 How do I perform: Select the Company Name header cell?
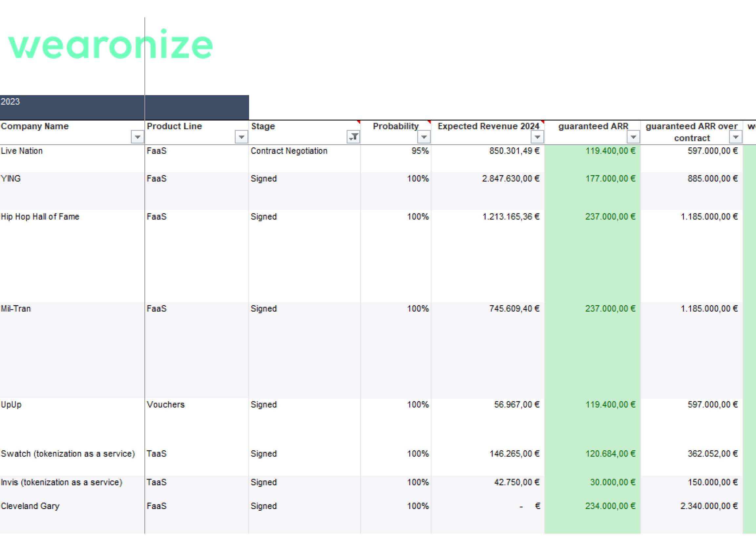tap(72, 133)
